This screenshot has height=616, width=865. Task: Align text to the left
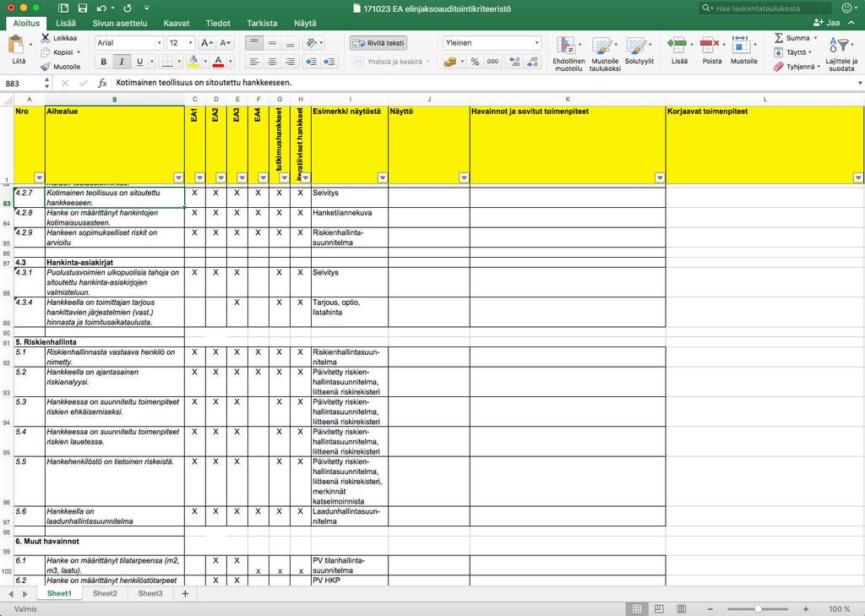point(253,62)
